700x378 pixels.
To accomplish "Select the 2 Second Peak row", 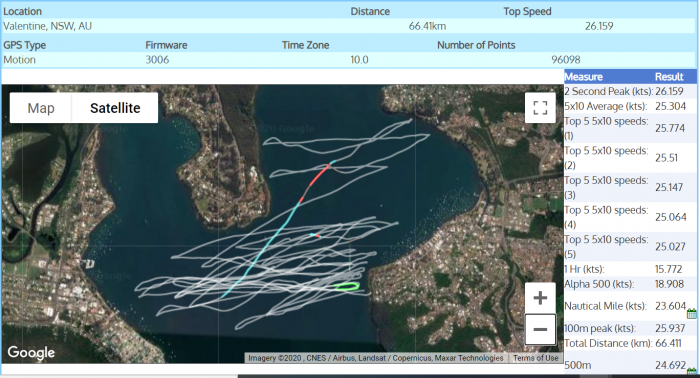I will click(630, 91).
